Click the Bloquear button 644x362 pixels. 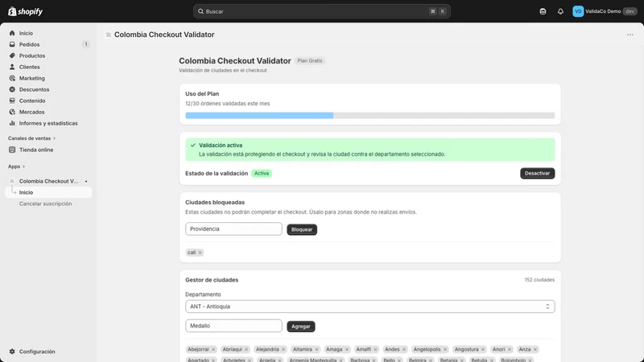click(x=301, y=229)
